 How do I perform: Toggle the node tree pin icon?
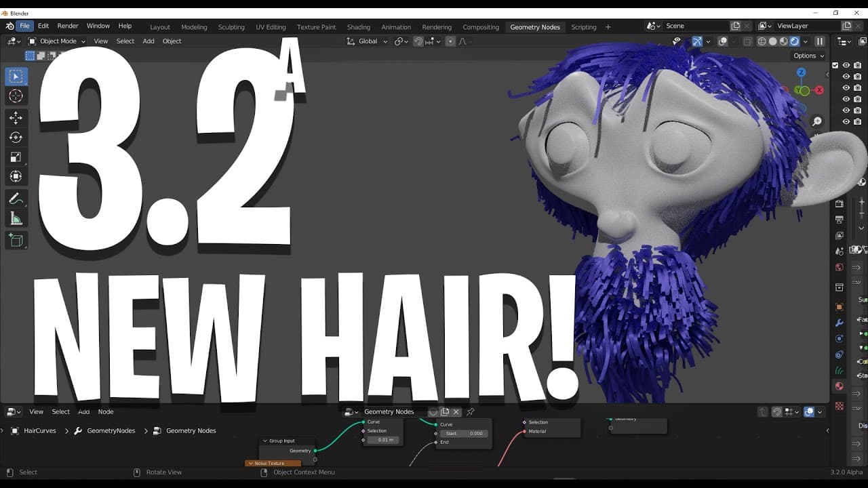471,411
